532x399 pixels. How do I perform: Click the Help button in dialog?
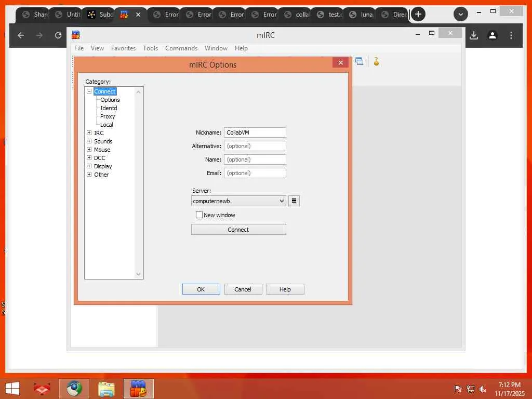pos(285,289)
